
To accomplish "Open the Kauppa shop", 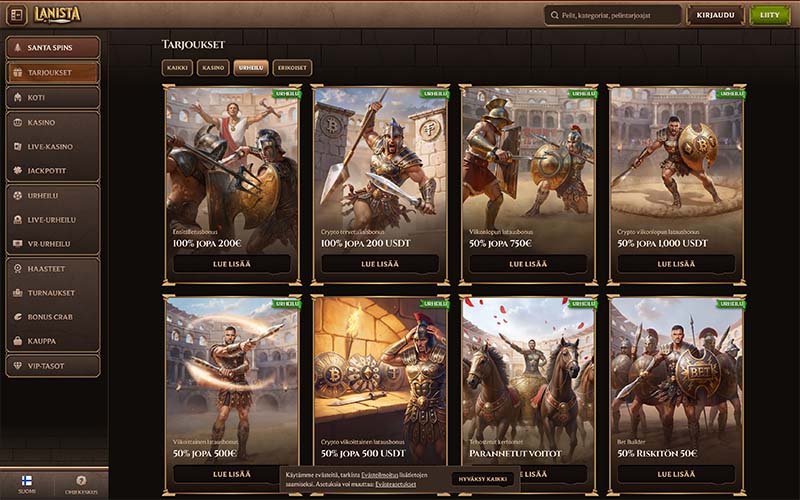I will click(53, 341).
